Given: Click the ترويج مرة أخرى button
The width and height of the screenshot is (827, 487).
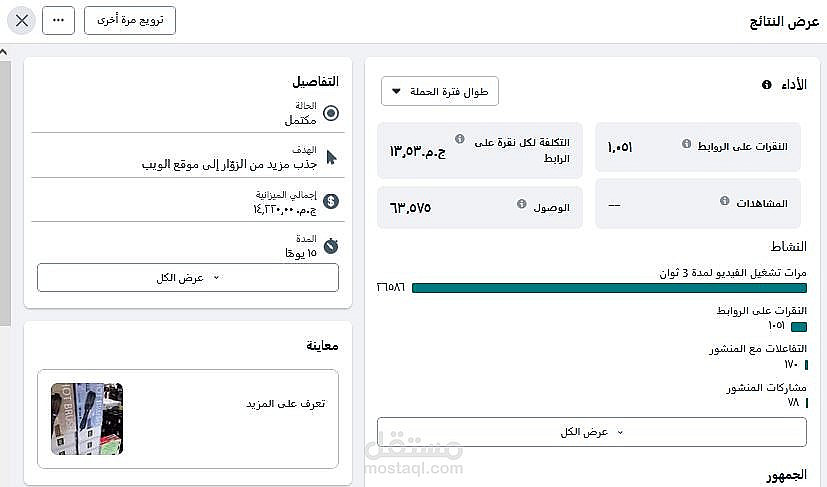Looking at the screenshot, I should (130, 20).
